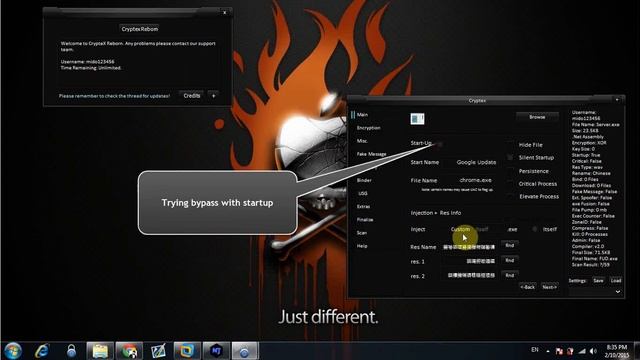Expand the chevron below Save and Load
The height and width of the screenshot is (360, 640).
click(618, 291)
